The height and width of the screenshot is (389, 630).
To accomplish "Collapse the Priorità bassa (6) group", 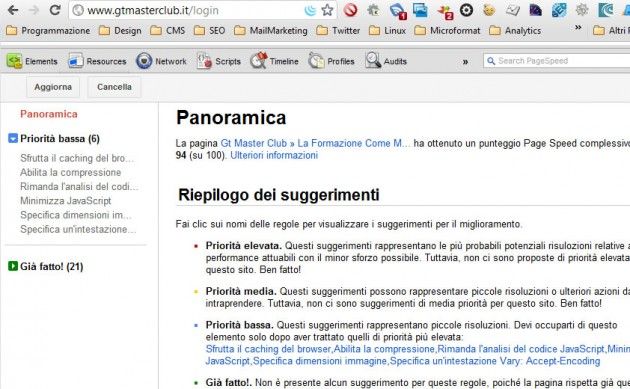I will [13, 139].
